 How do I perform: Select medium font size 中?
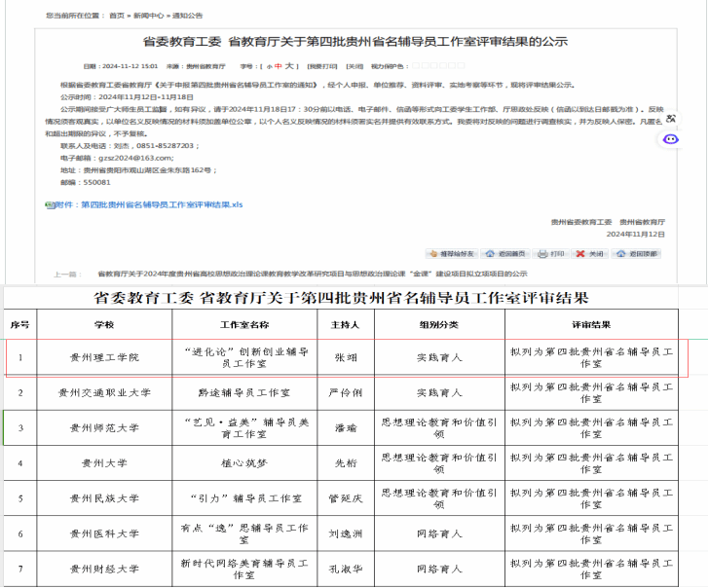click(x=277, y=66)
